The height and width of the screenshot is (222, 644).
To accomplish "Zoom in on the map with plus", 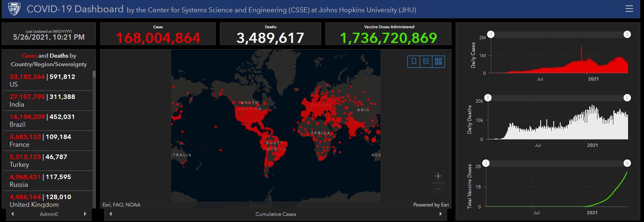I will point(438,176).
